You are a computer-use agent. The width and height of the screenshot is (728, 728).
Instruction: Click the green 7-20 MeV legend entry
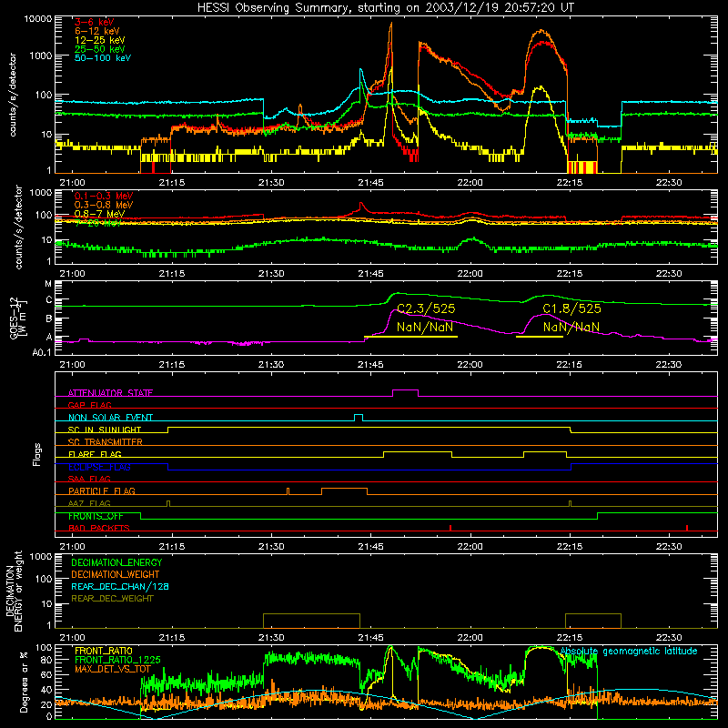97,223
